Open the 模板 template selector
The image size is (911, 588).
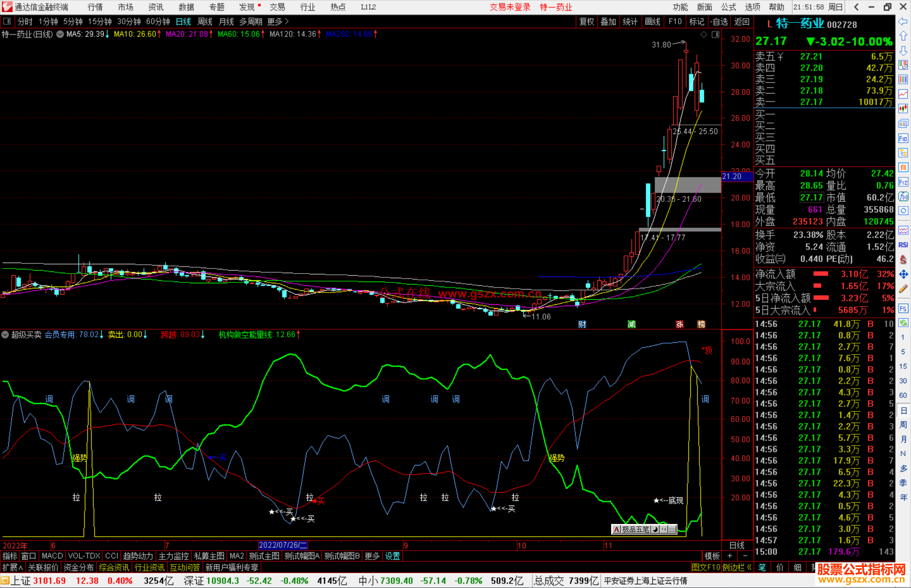712,556
